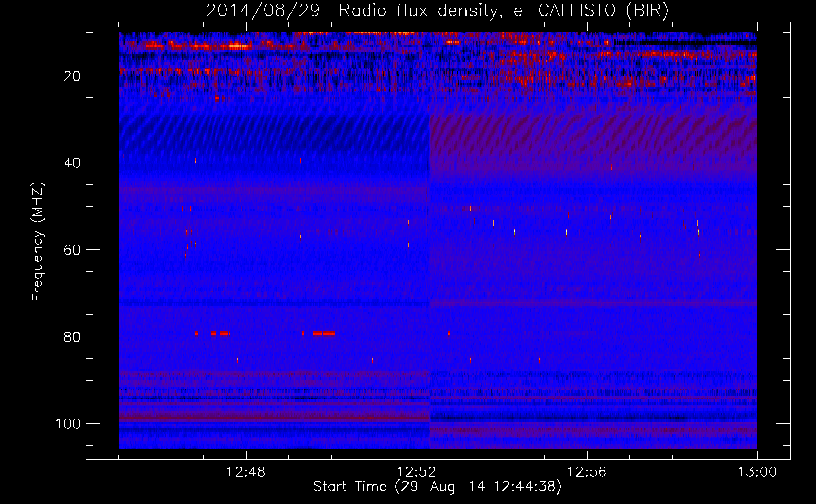Click the 13:00 time tick label
816x504 pixels.
tap(757, 472)
